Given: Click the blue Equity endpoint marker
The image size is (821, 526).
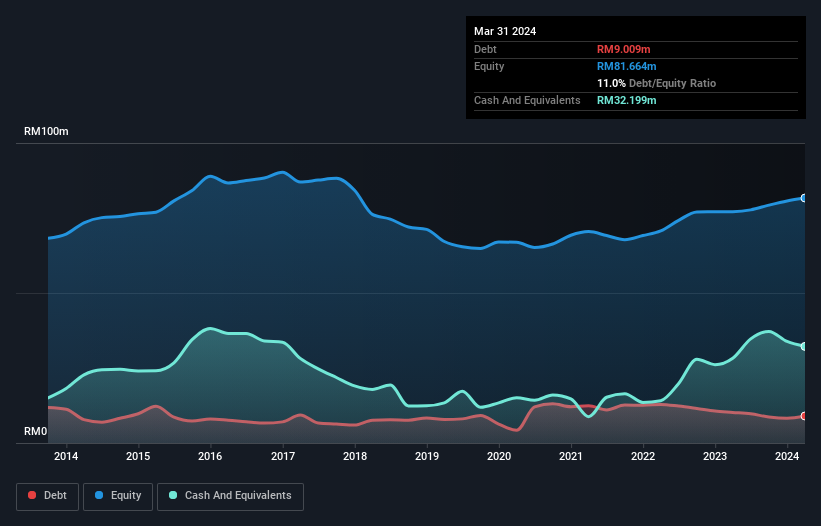Looking at the screenshot, I should 803,198.
